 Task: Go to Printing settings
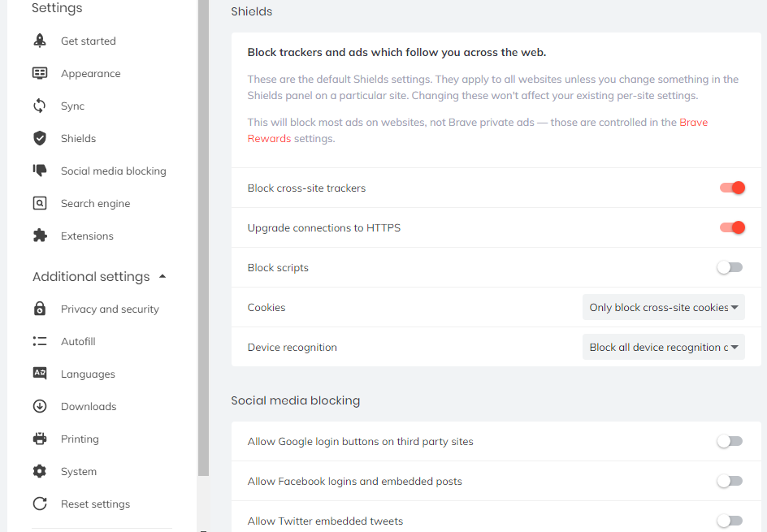click(x=80, y=439)
